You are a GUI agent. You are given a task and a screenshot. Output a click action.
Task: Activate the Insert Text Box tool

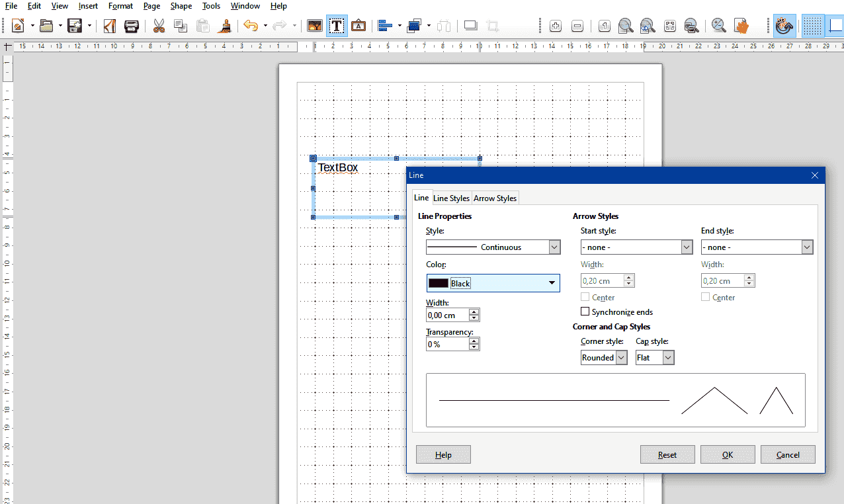coord(337,26)
